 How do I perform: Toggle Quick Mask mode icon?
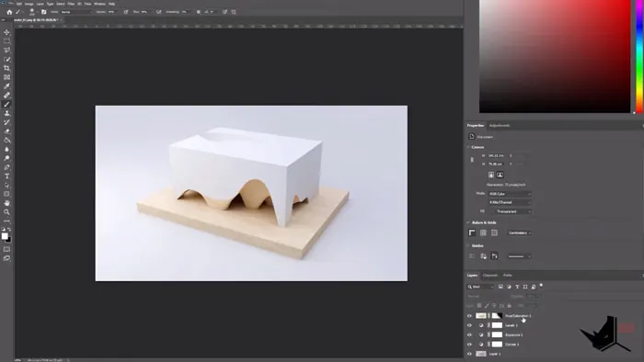pyautogui.click(x=6, y=249)
